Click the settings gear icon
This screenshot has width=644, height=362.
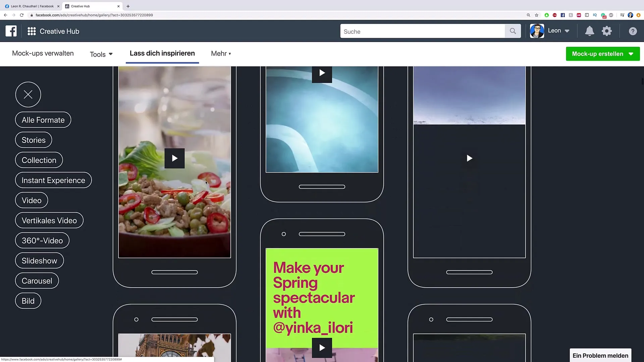tap(607, 31)
